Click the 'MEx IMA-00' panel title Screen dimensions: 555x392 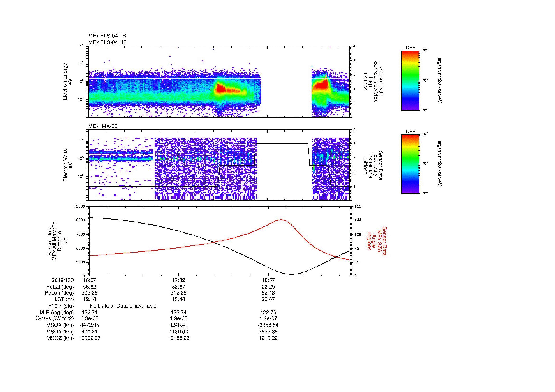pyautogui.click(x=103, y=126)
